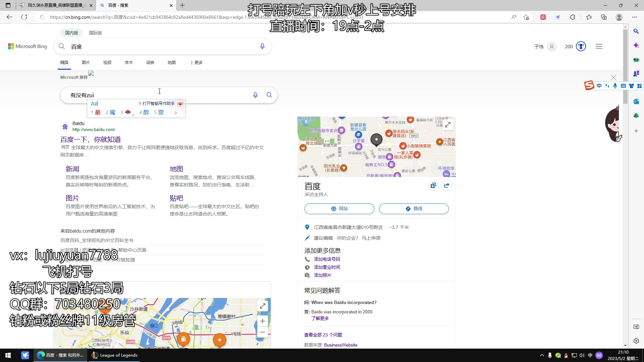Open Microsoft Rewards trophy icon

pos(581,46)
